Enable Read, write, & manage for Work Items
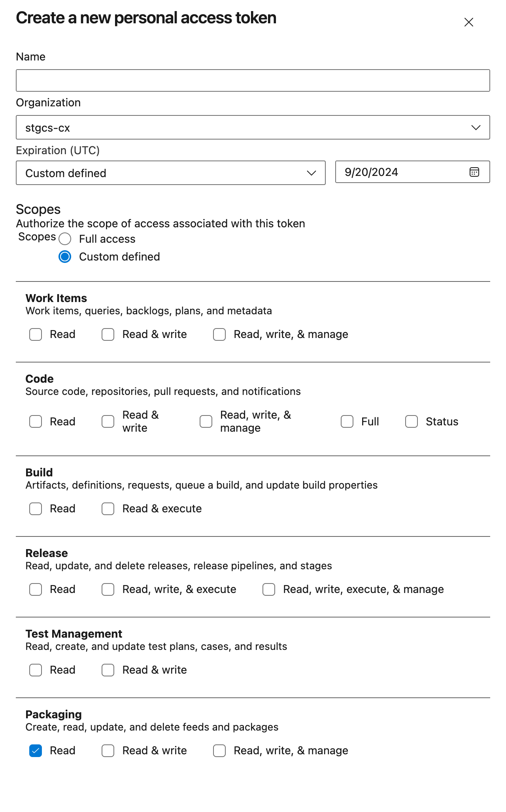 click(219, 334)
